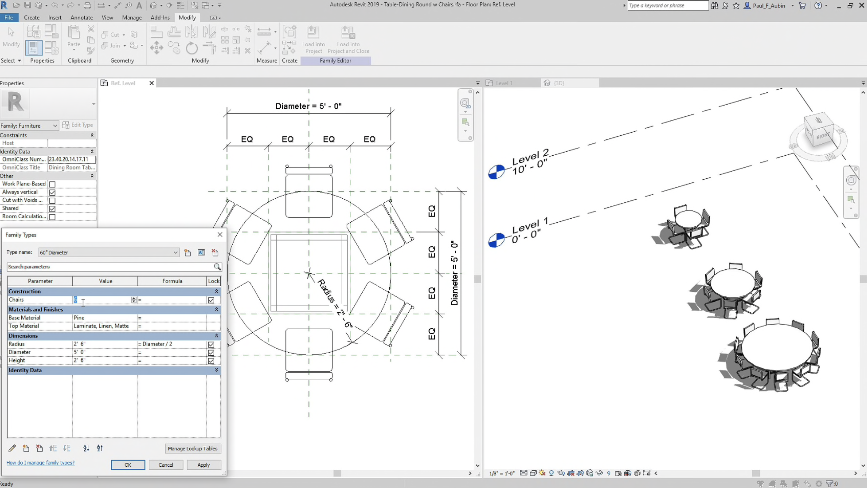Toggle the Shared checkbox
Viewport: 868px width, 488px height.
click(52, 209)
